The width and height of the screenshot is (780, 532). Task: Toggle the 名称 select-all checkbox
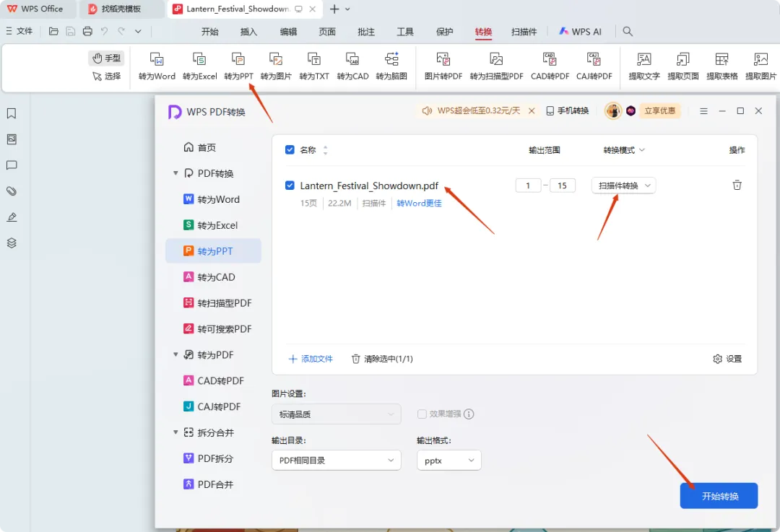point(290,149)
